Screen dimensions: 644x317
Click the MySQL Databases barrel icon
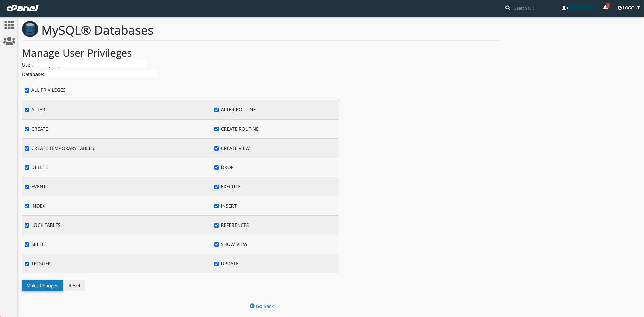point(30,29)
